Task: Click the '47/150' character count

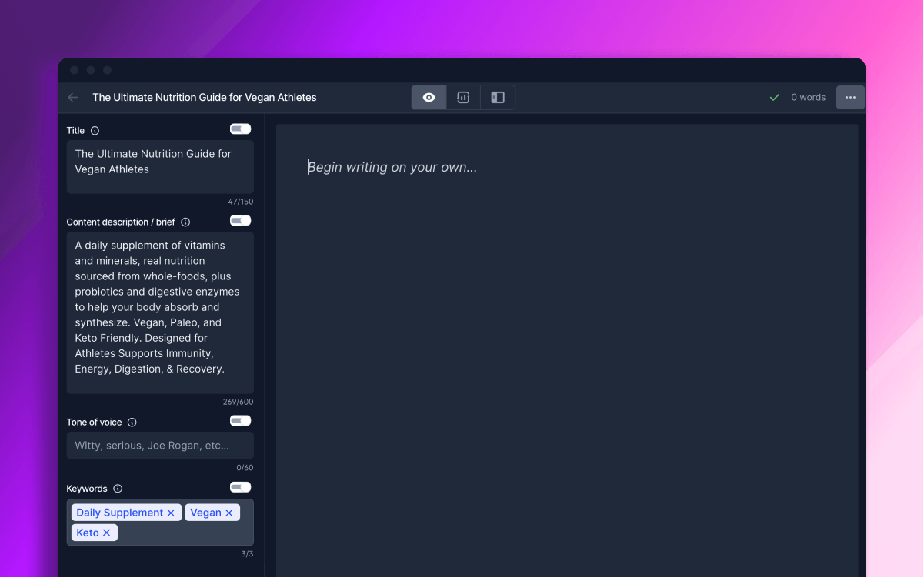Action: (x=241, y=202)
